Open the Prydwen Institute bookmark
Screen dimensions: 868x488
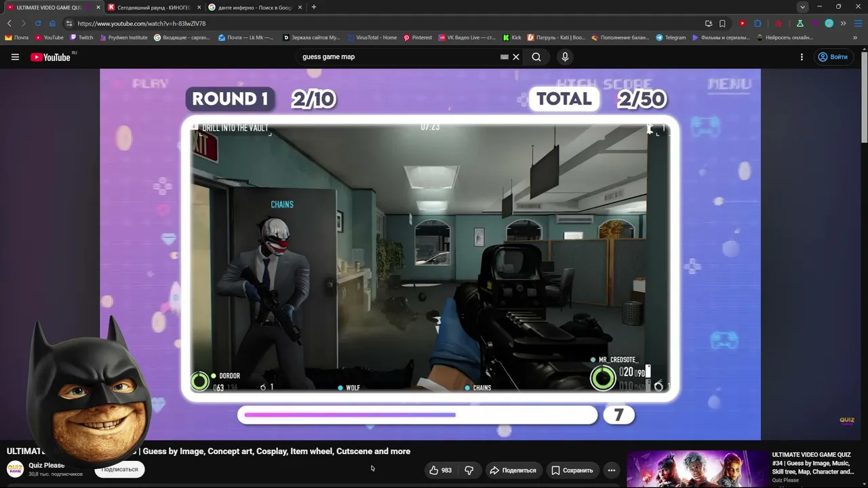123,38
